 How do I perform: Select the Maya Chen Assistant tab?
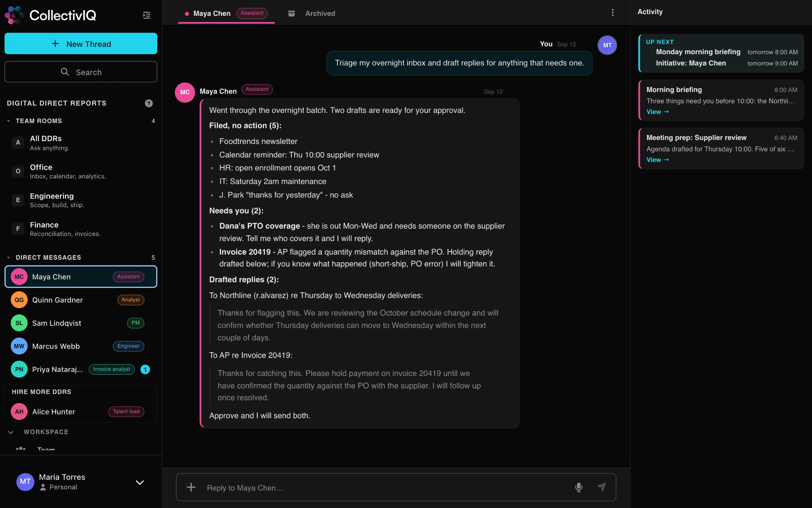[226, 14]
